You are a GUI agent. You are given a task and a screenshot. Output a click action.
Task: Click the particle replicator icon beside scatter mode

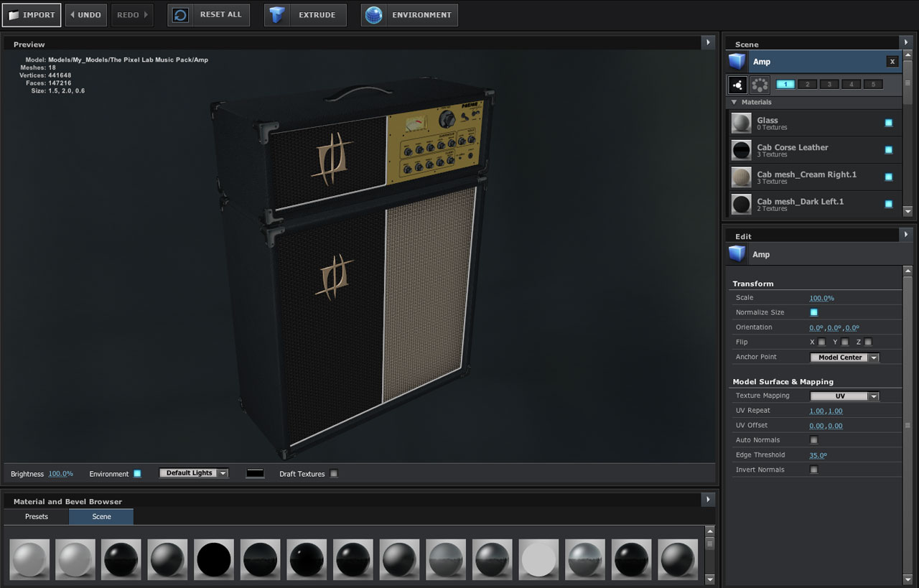coord(760,85)
